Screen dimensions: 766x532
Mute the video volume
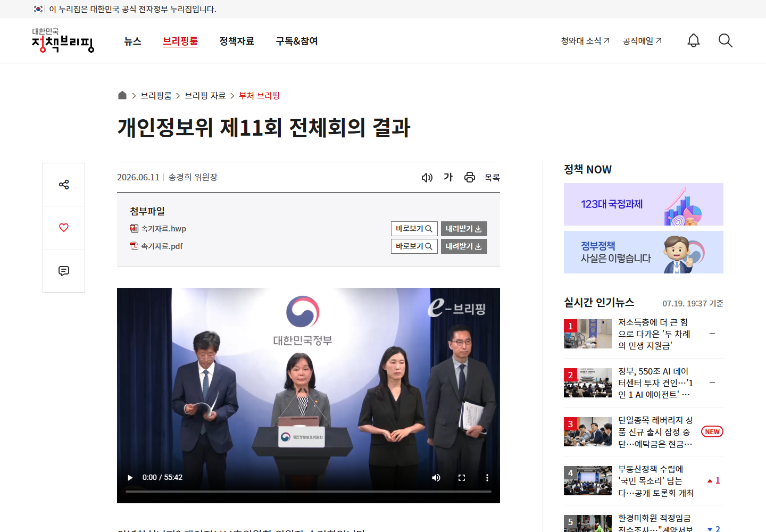[x=436, y=477]
